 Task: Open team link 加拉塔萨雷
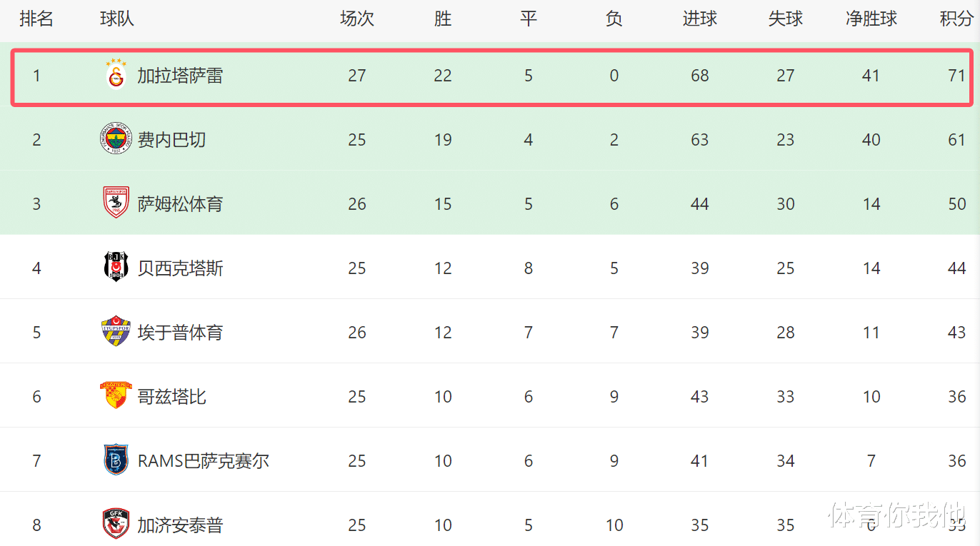[x=180, y=76]
